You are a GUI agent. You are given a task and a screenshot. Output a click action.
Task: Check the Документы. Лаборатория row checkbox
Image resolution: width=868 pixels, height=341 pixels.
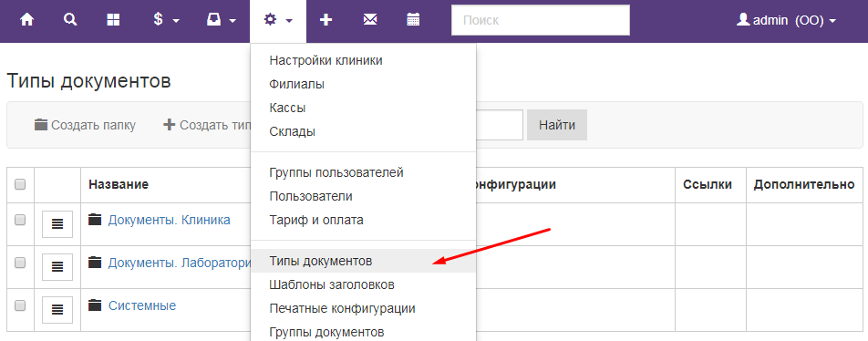pyautogui.click(x=20, y=263)
